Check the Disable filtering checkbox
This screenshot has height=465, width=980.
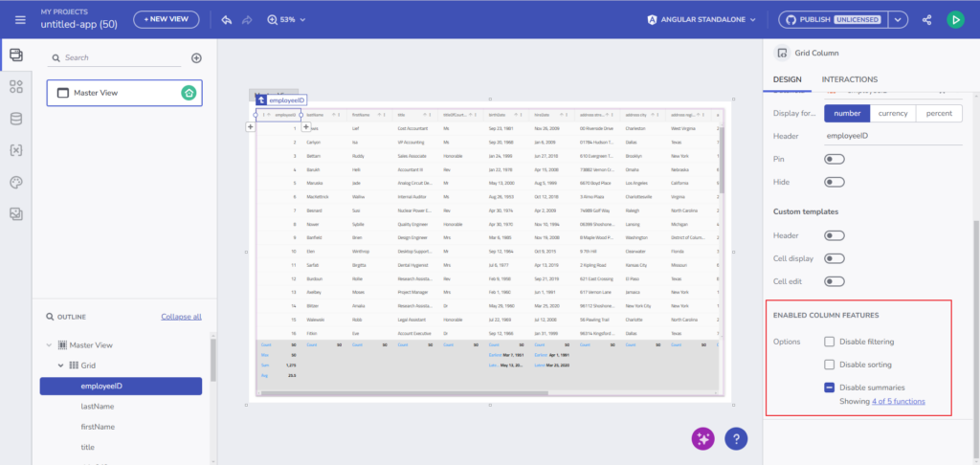pos(830,342)
